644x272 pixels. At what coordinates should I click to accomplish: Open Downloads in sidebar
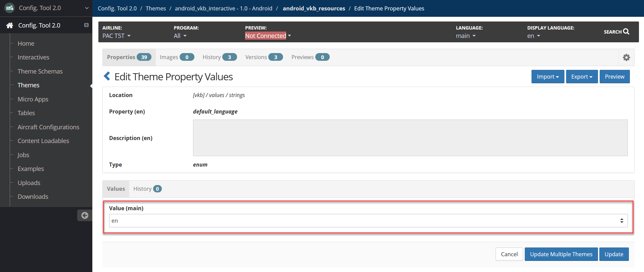33,197
